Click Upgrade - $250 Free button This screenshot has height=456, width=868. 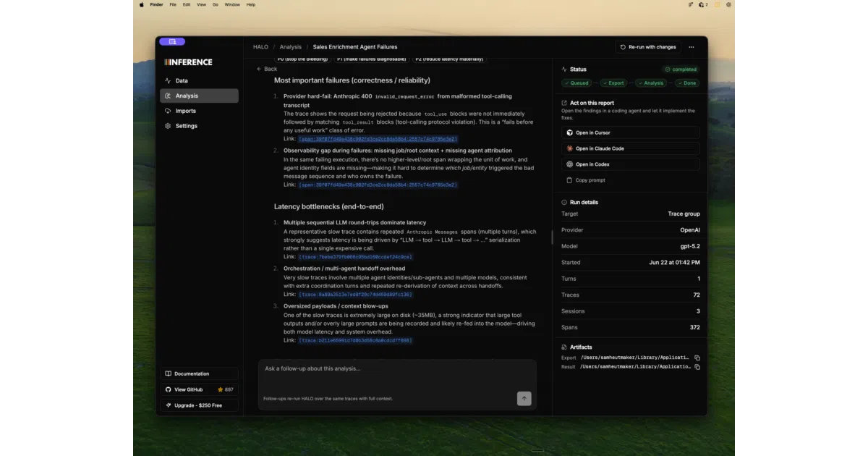tap(199, 405)
